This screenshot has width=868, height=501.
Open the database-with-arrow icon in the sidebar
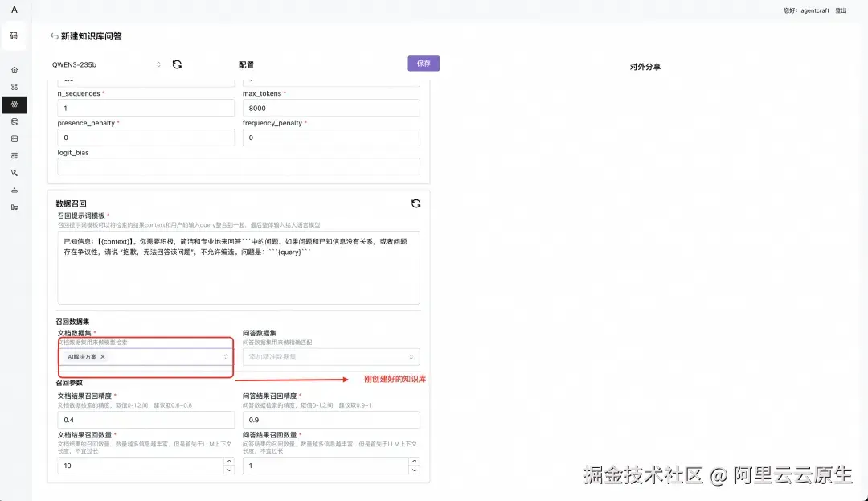[x=14, y=121]
